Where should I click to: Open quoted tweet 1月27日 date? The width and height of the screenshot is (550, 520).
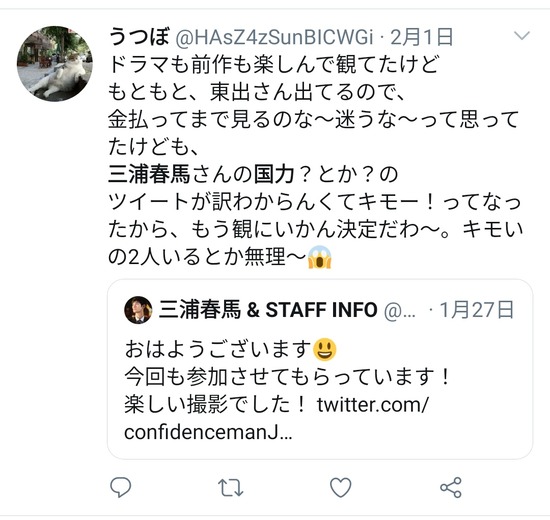477,310
